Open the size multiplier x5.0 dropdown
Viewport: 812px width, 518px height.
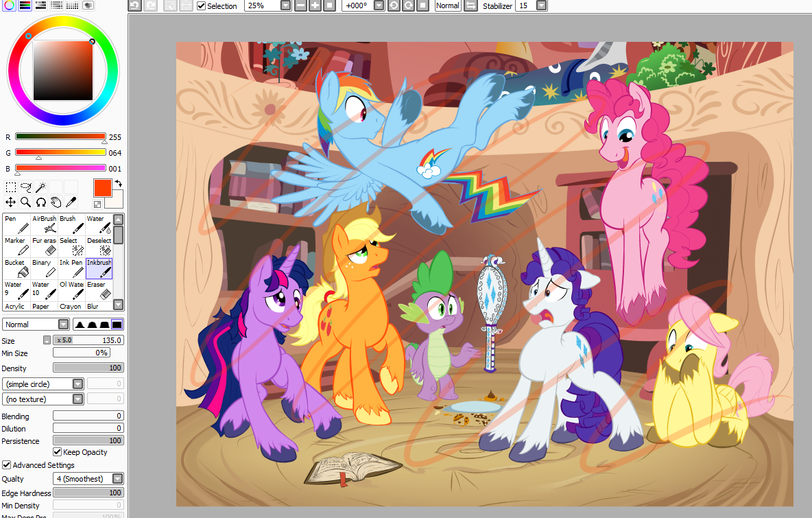pyautogui.click(x=47, y=340)
